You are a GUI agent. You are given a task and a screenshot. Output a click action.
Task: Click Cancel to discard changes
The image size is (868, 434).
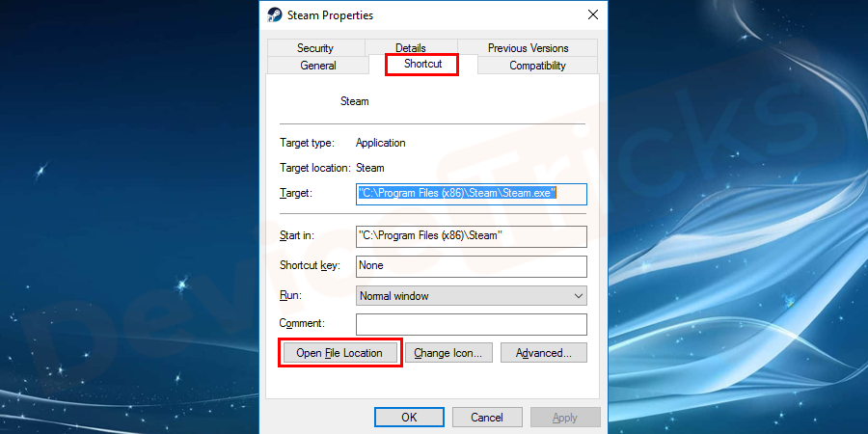(487, 418)
